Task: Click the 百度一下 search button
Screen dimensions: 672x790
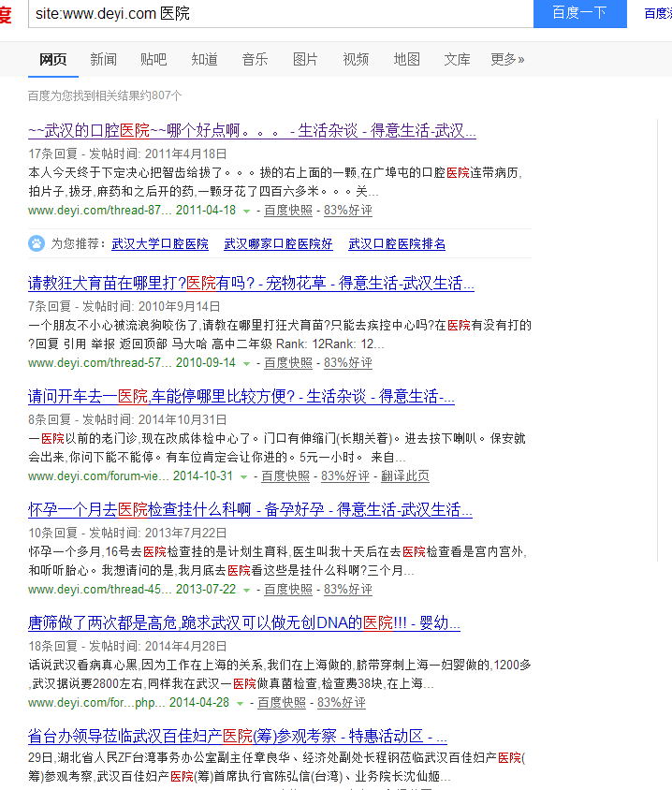Action: click(x=580, y=13)
